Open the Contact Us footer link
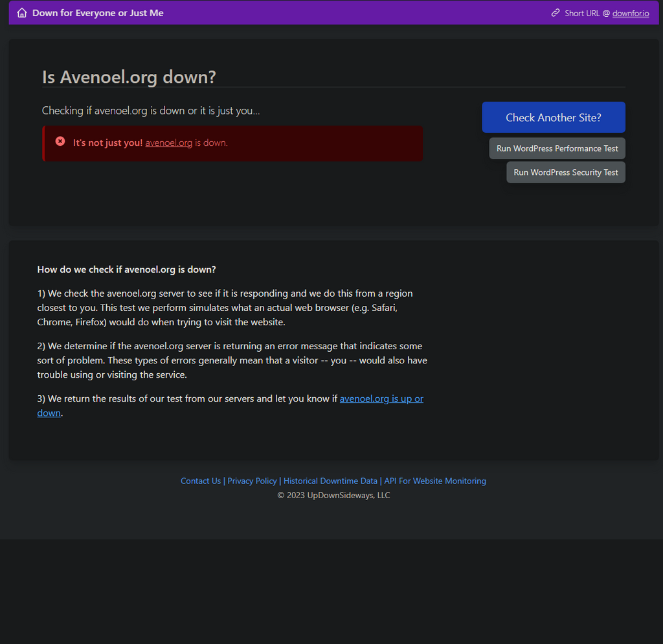The width and height of the screenshot is (663, 644). 201,481
